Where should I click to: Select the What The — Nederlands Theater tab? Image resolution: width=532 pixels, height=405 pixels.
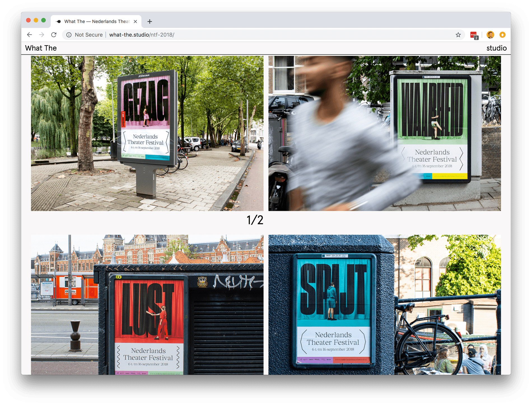[96, 22]
